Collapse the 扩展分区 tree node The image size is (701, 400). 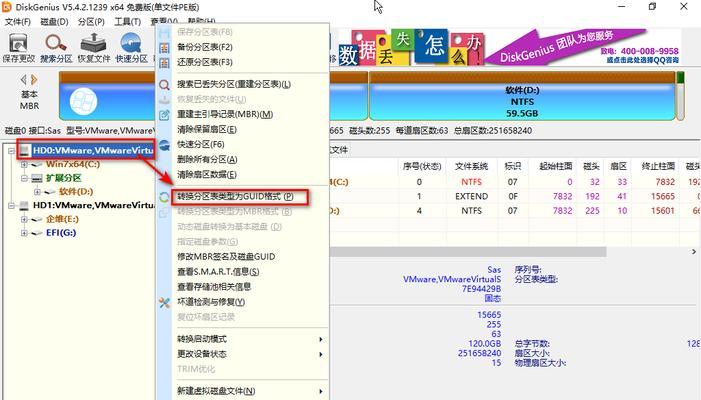(x=24, y=178)
